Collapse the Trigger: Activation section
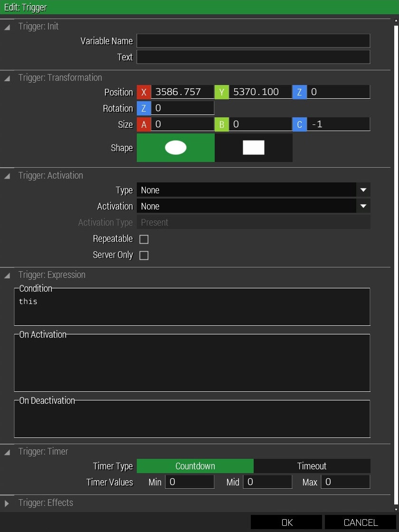Screen dimensions: 399x532 (7, 176)
